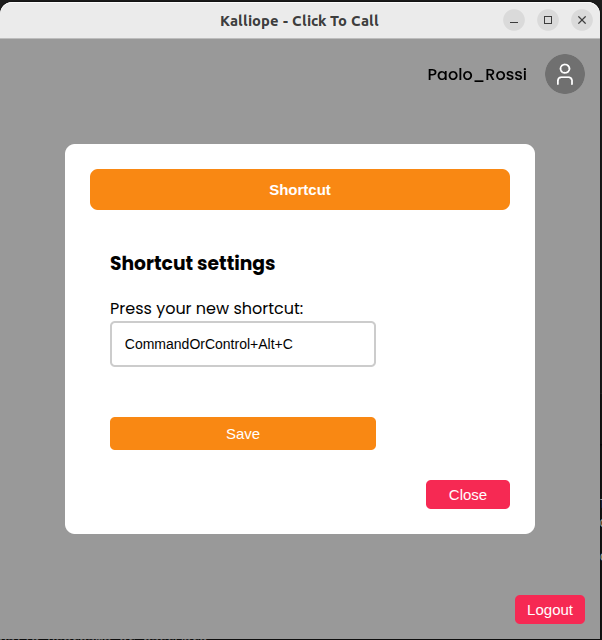
Task: Click the Paolo_Rossi username label
Action: [x=477, y=75]
